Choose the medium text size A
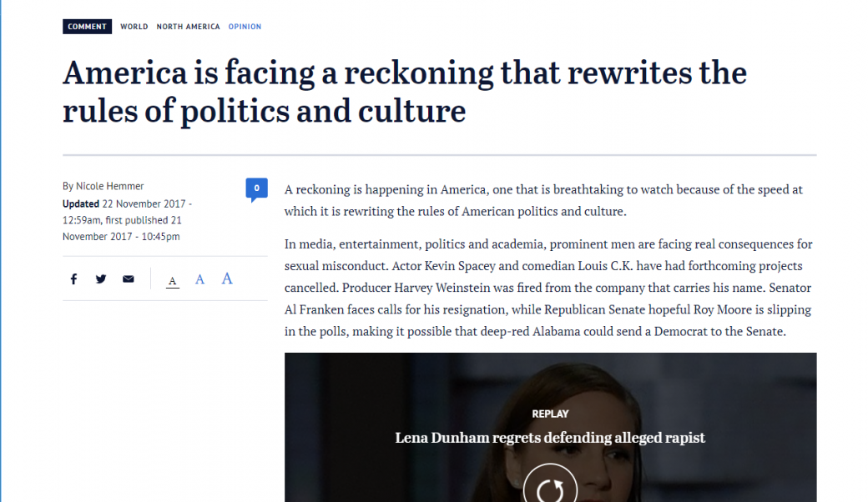 (199, 279)
